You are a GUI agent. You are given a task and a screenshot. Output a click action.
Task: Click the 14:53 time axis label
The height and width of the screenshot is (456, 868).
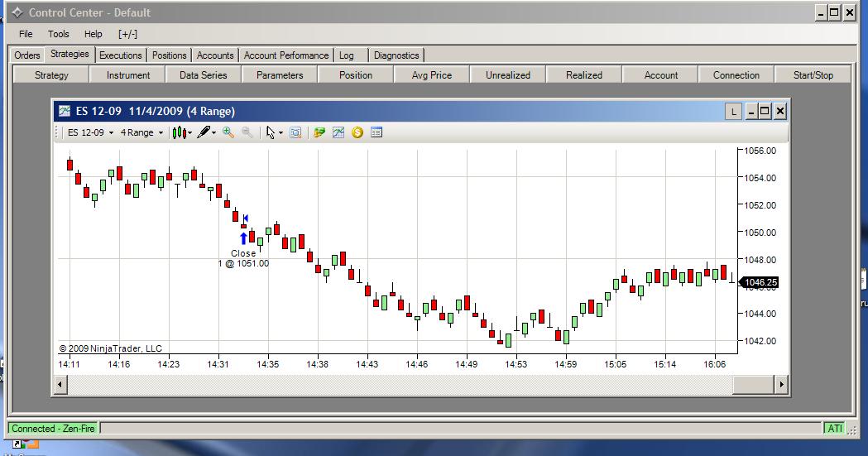tap(516, 364)
